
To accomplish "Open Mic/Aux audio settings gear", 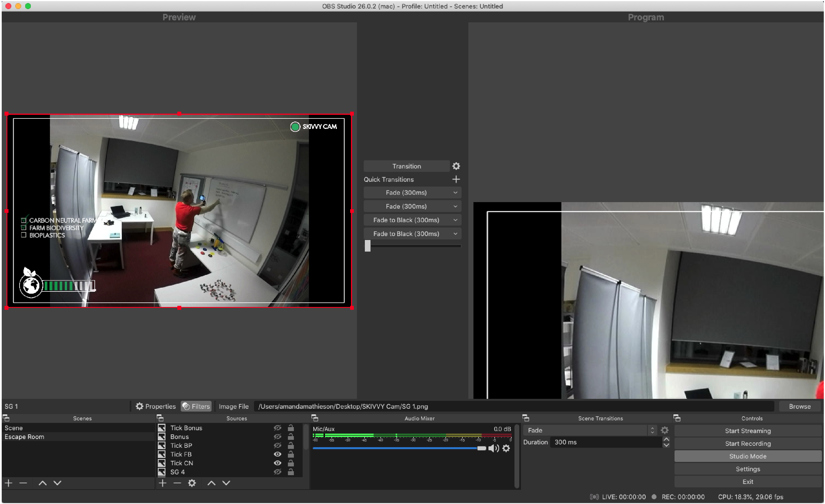I will point(506,448).
